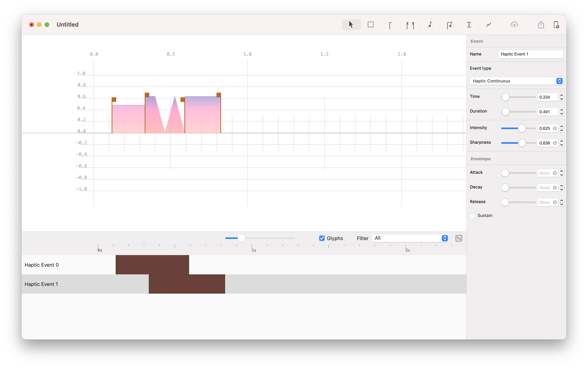Viewport: 588px width, 368px height.
Task: Click the Release stepper arrows
Action: pyautogui.click(x=561, y=202)
